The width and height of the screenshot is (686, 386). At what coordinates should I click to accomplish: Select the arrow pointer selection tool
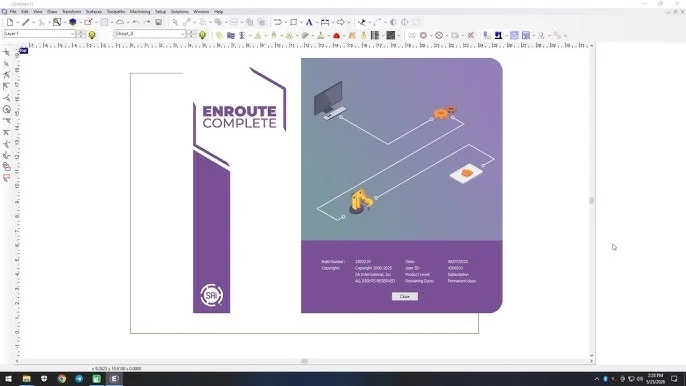pyautogui.click(x=175, y=22)
